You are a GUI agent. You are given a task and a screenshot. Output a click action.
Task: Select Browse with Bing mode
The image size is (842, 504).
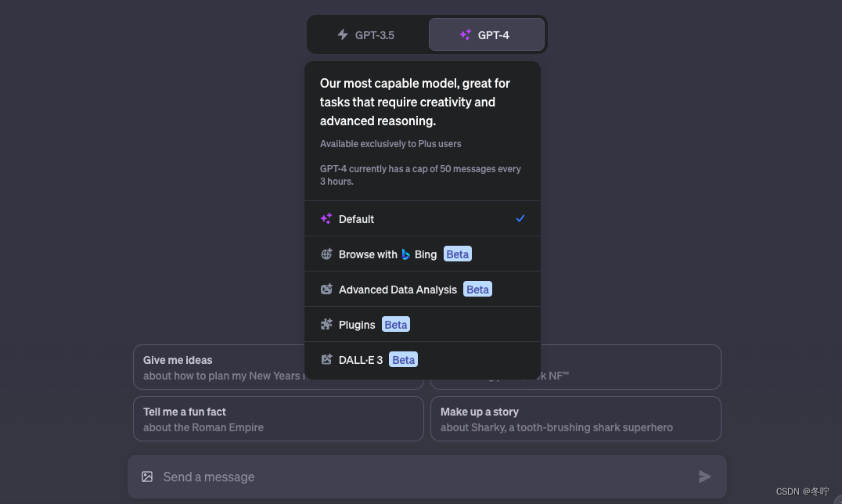click(x=423, y=254)
